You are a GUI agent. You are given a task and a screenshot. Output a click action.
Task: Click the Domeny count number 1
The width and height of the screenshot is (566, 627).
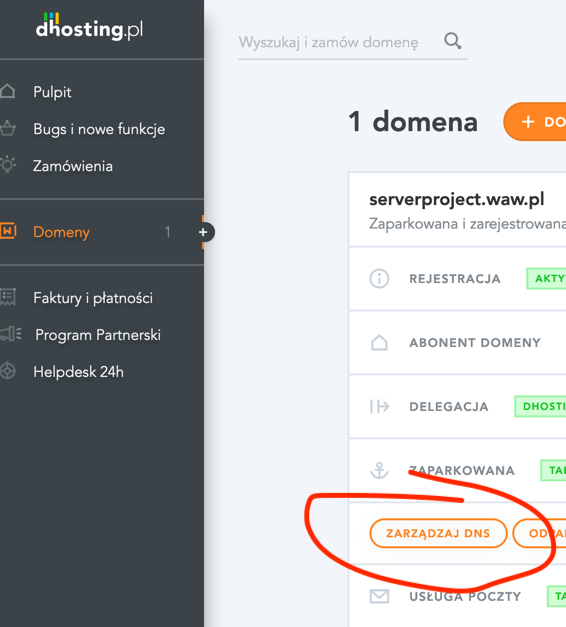point(168,232)
